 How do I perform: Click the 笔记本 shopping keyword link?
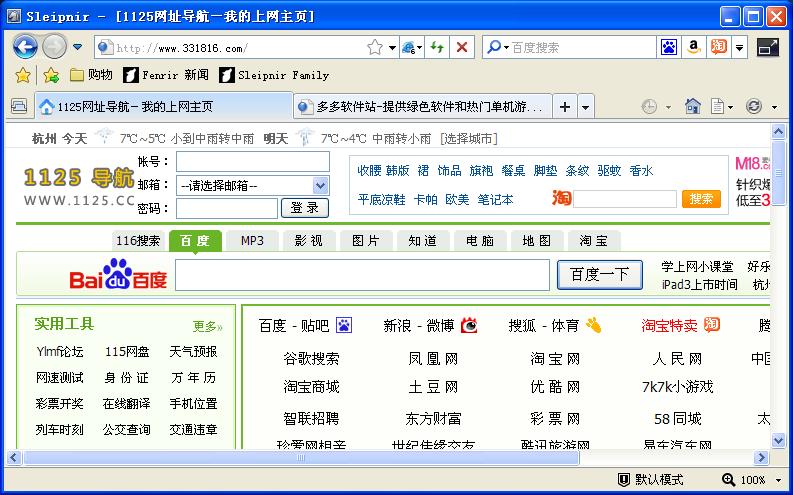(496, 200)
